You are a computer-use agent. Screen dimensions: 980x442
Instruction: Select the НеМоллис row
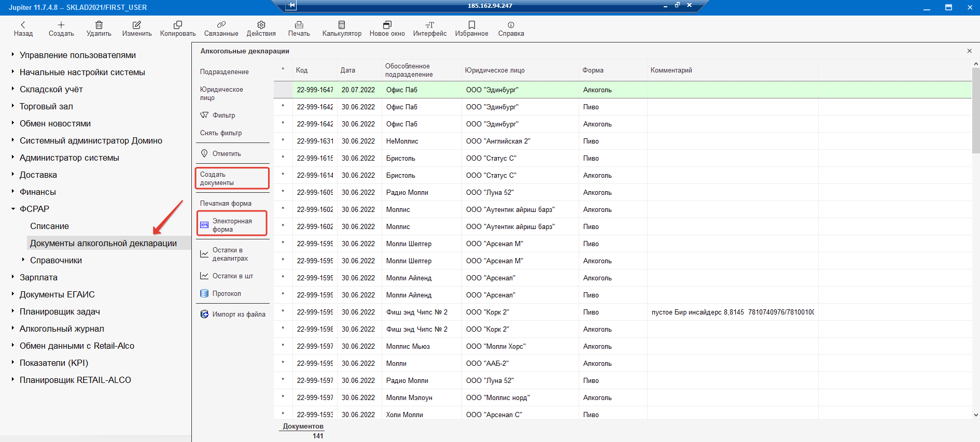point(622,141)
